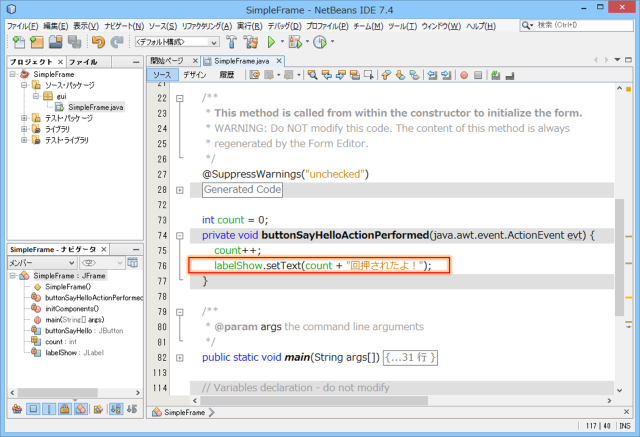Open the リファクタリング(A) menu

[207, 26]
